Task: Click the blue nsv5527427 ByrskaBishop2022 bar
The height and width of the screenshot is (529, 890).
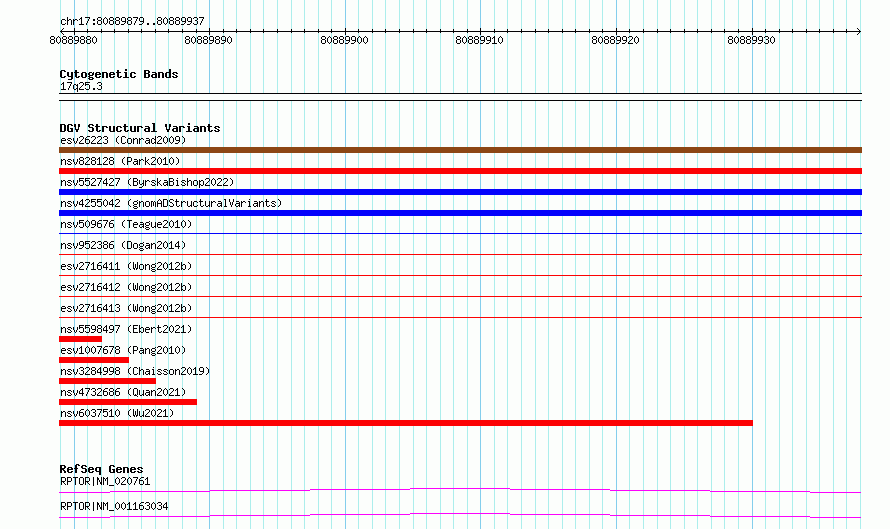Action: 460,192
